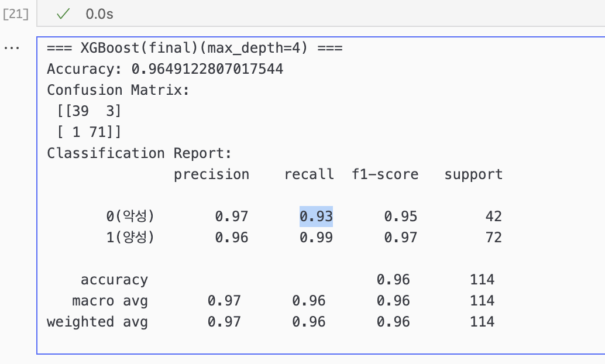605x364 pixels.
Task: Click recall 0.96 in macro avg row
Action: tap(309, 301)
